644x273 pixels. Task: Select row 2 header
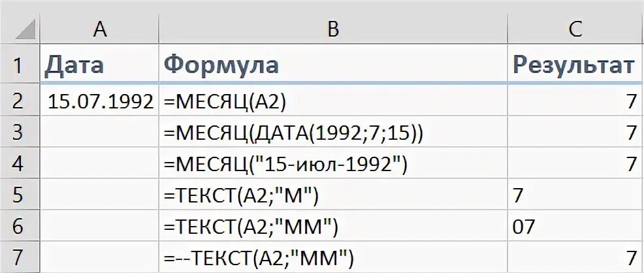20,101
